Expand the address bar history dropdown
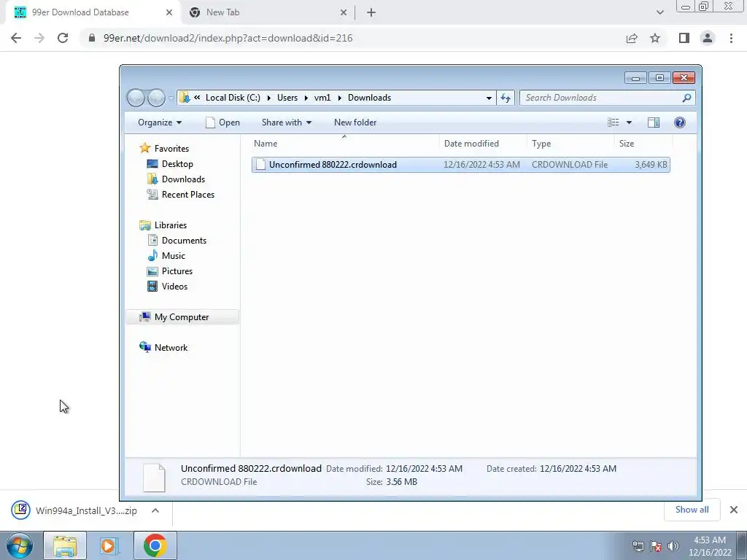 (489, 98)
